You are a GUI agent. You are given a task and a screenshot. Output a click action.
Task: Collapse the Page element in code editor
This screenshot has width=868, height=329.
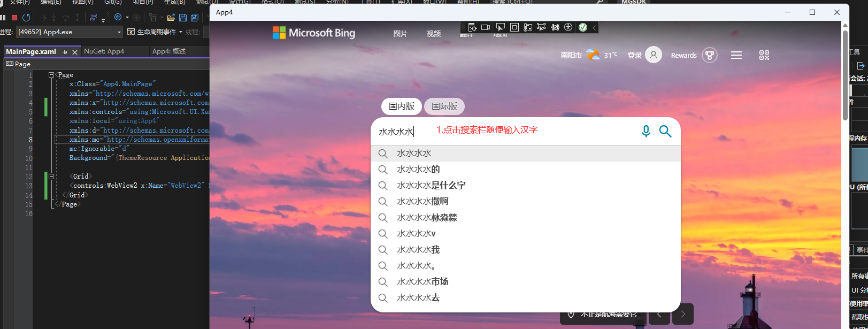click(x=51, y=75)
